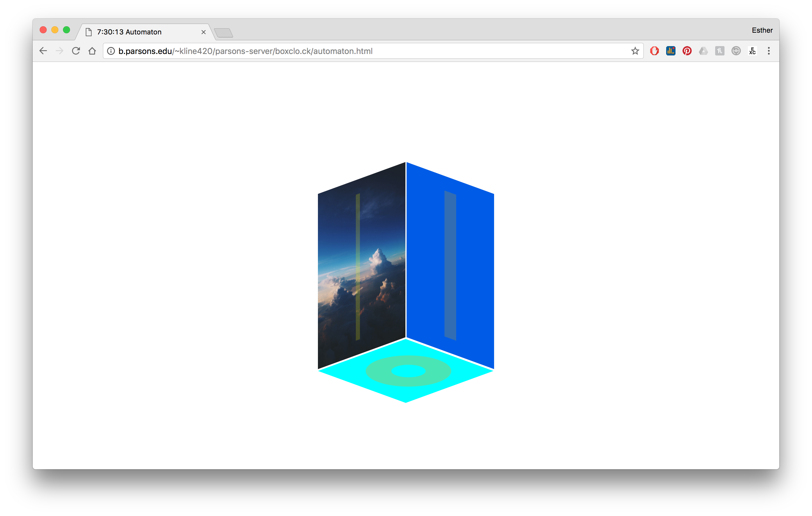Image resolution: width=812 pixels, height=516 pixels.
Task: Open a new tab
Action: click(x=224, y=33)
